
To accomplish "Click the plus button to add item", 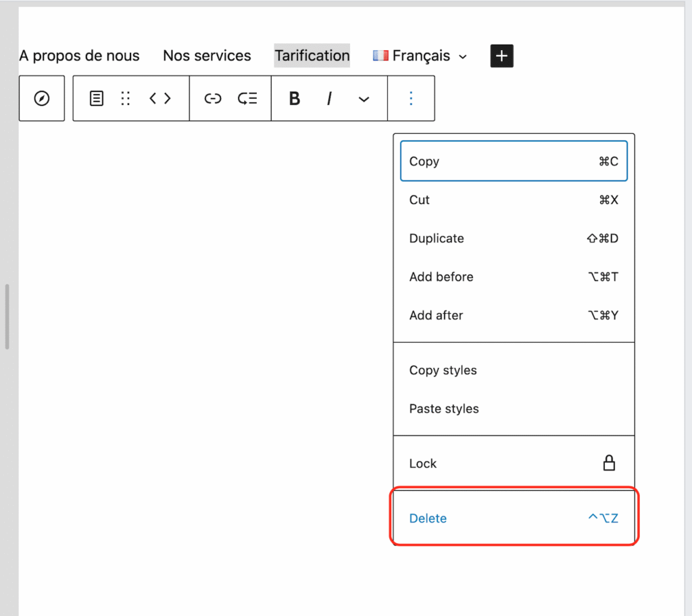I will [x=501, y=55].
